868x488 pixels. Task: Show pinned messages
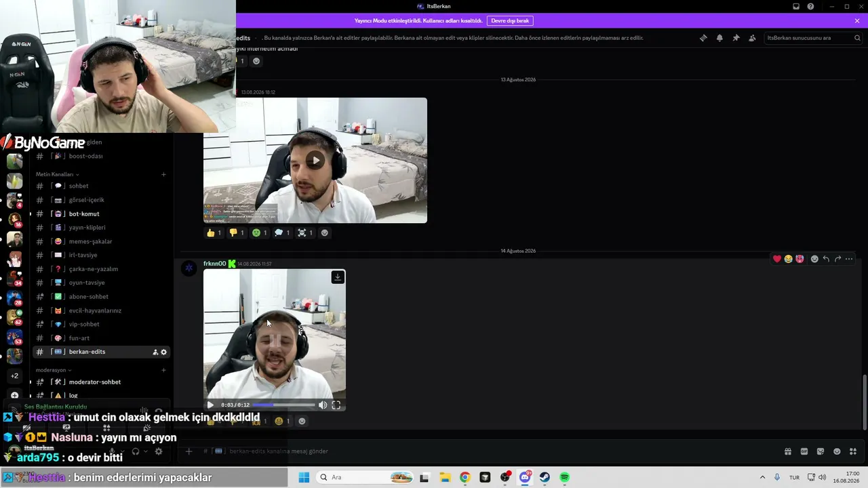point(736,38)
